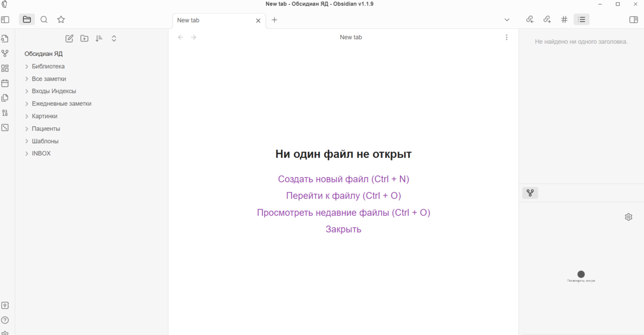The height and width of the screenshot is (335, 644).
Task: Open the backlinks panel icon
Action: coord(530,20)
